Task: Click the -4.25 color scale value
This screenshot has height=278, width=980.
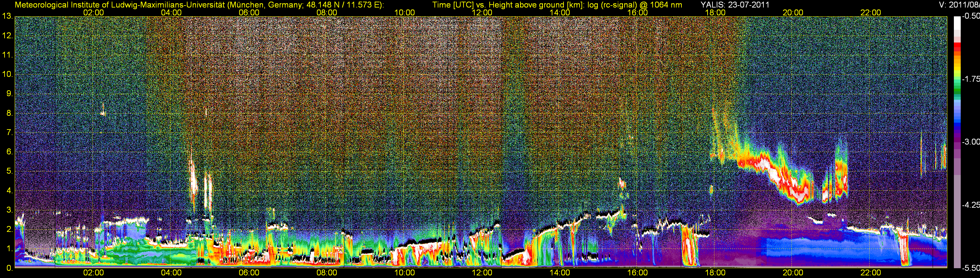Action: (x=971, y=205)
